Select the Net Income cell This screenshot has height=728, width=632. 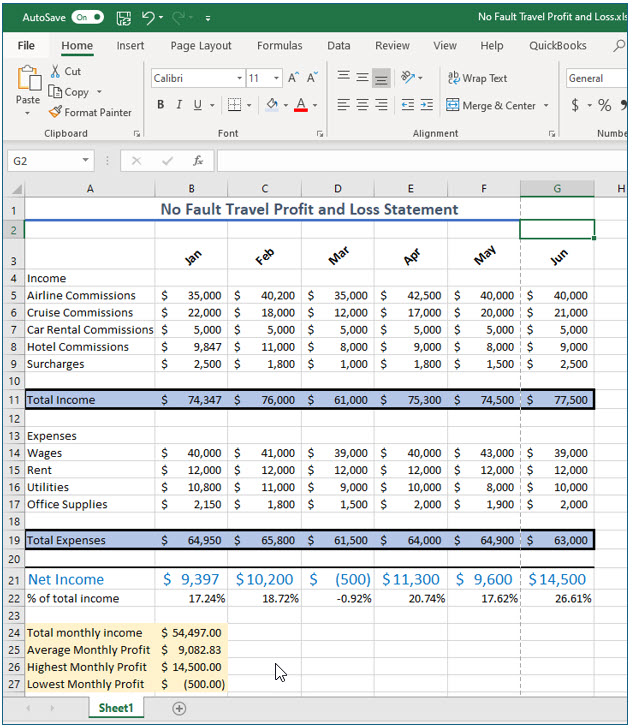tap(90, 579)
